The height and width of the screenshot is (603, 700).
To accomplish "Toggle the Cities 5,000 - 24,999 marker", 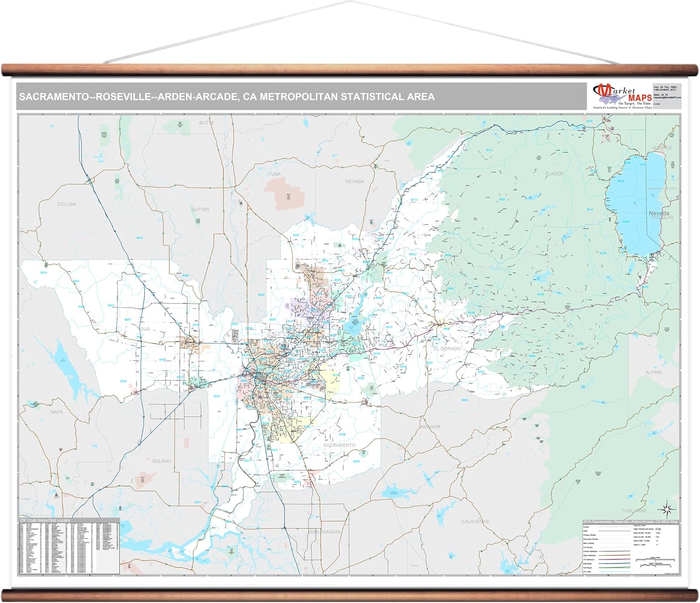I will [657, 541].
